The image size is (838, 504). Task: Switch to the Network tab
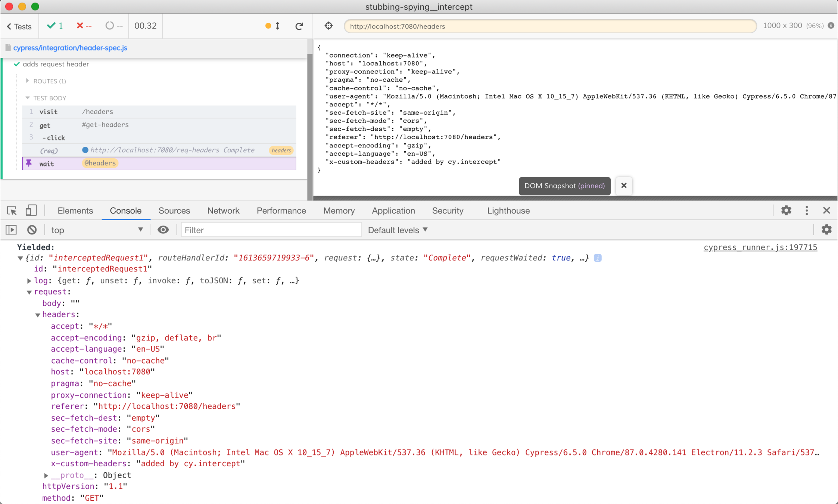click(x=223, y=211)
